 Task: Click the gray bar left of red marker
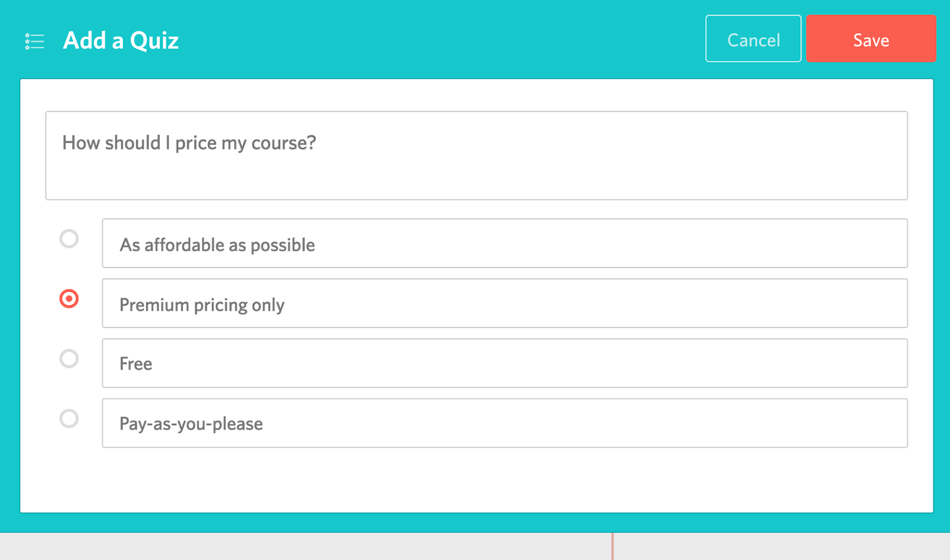click(x=297, y=546)
